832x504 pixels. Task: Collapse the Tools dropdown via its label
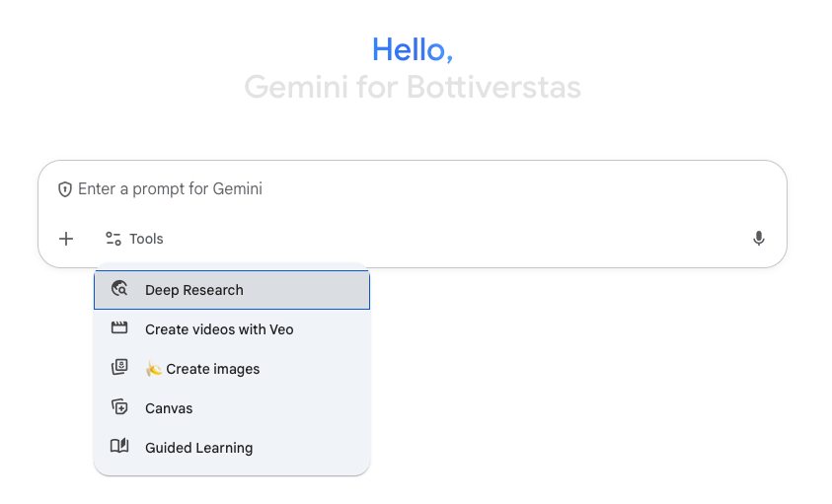coord(146,239)
